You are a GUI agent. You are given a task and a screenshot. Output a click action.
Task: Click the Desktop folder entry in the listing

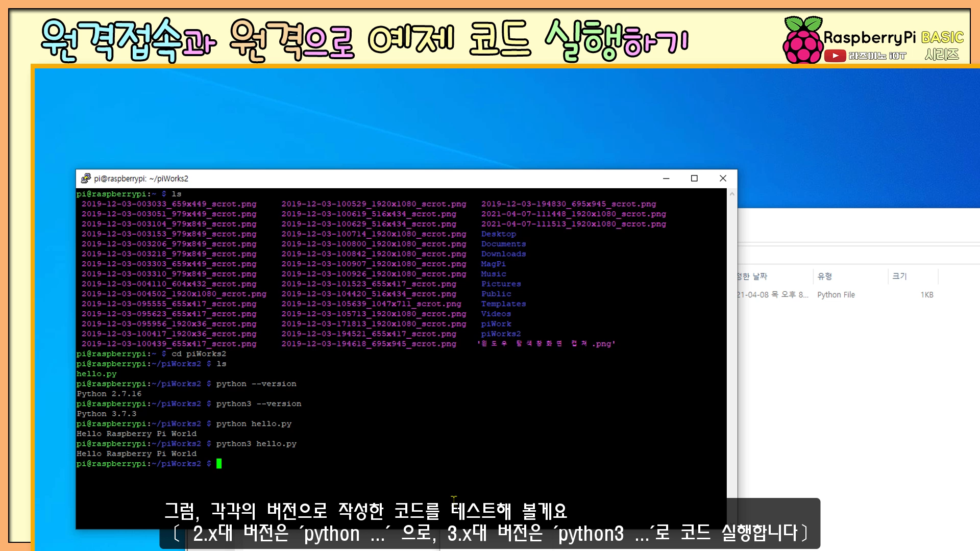click(x=498, y=234)
